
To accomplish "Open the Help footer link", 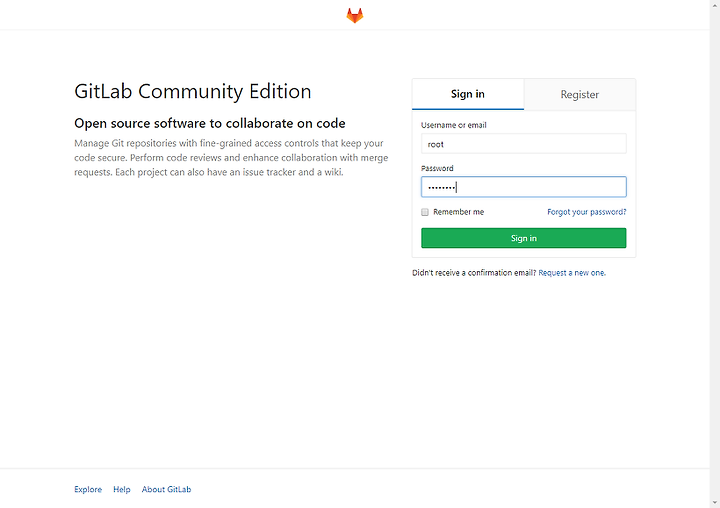I will tap(122, 489).
